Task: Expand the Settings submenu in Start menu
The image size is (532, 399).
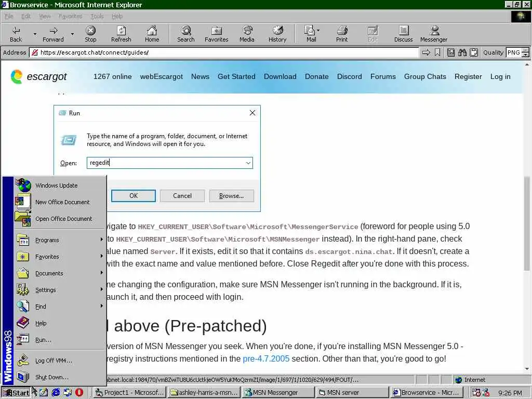Action: pos(60,290)
